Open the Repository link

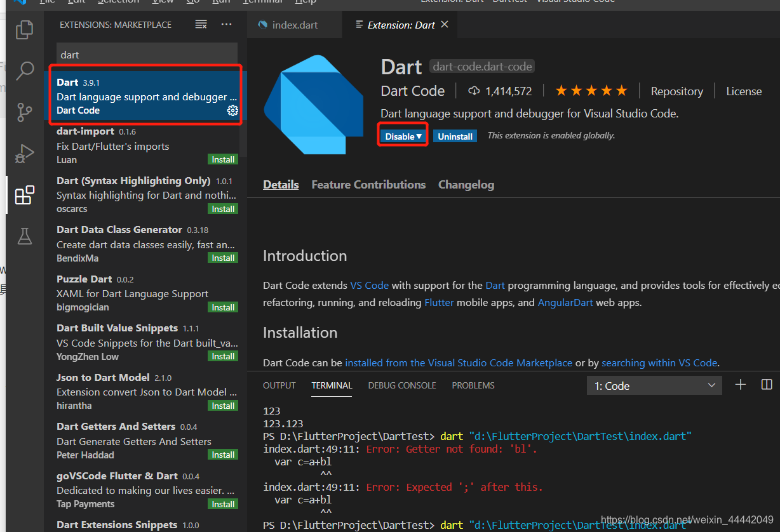click(677, 91)
